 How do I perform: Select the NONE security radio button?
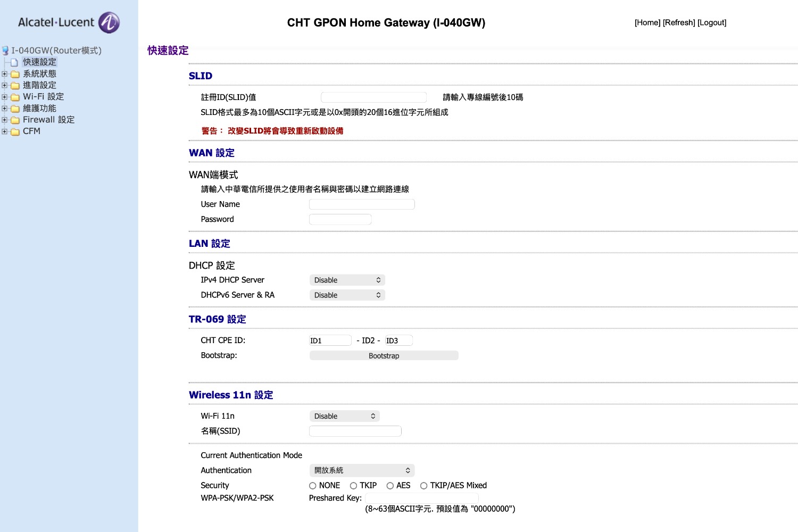coord(313,486)
